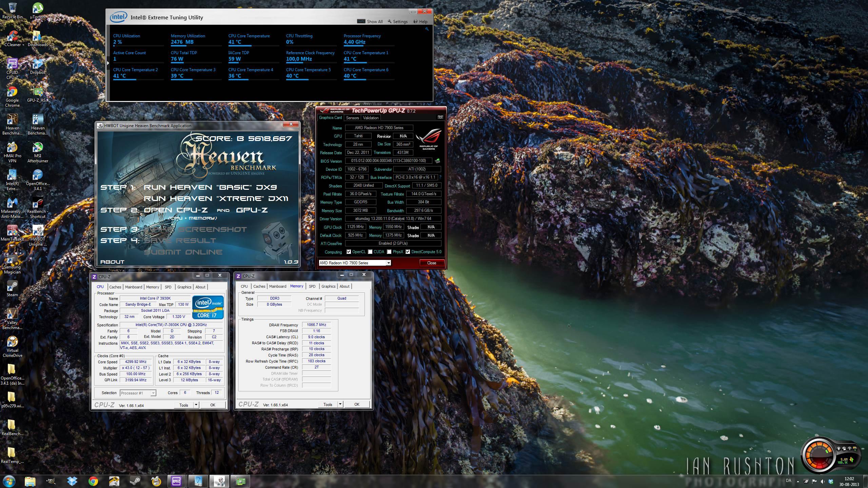Click Close button in GPU-Z
This screenshot has width=868, height=488.
(x=432, y=263)
